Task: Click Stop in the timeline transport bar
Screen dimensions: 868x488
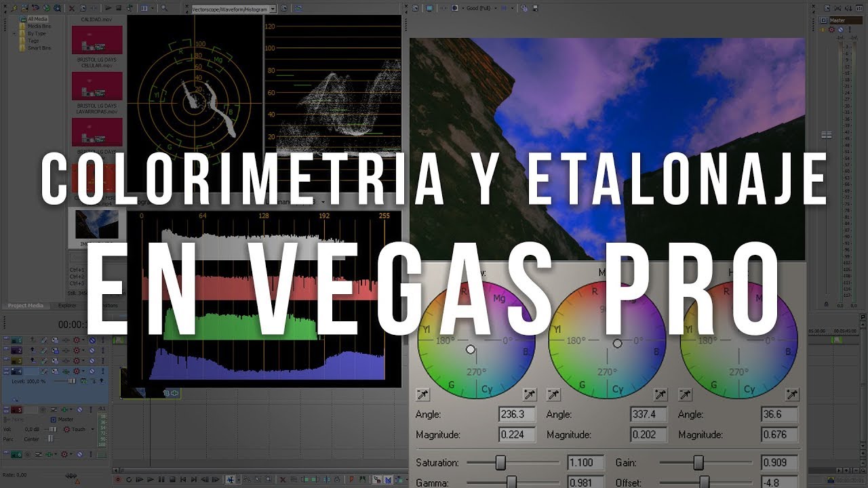Action: [x=172, y=480]
